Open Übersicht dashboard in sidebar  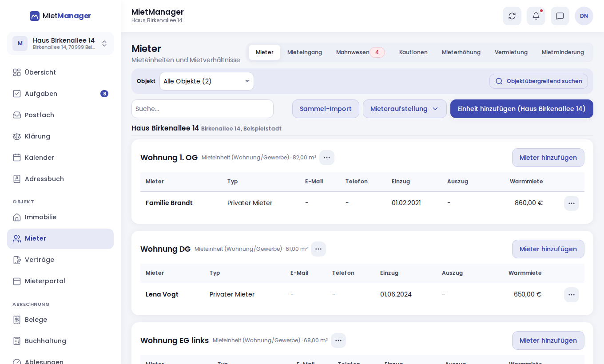click(60, 72)
